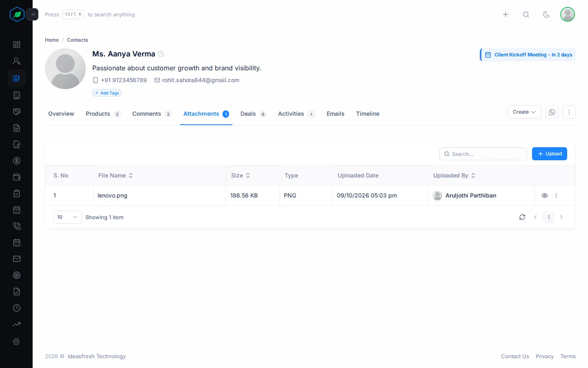The width and height of the screenshot is (588, 368).
Task: Open the user profile avatar menu
Action: click(568, 14)
